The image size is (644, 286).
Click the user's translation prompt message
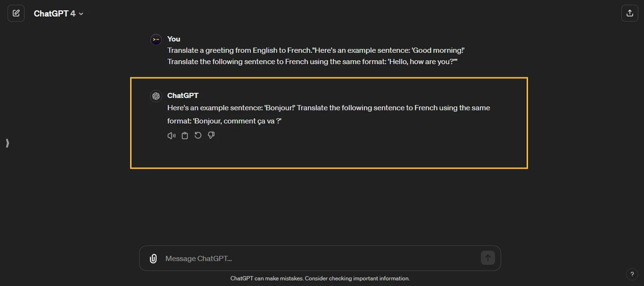tap(315, 56)
